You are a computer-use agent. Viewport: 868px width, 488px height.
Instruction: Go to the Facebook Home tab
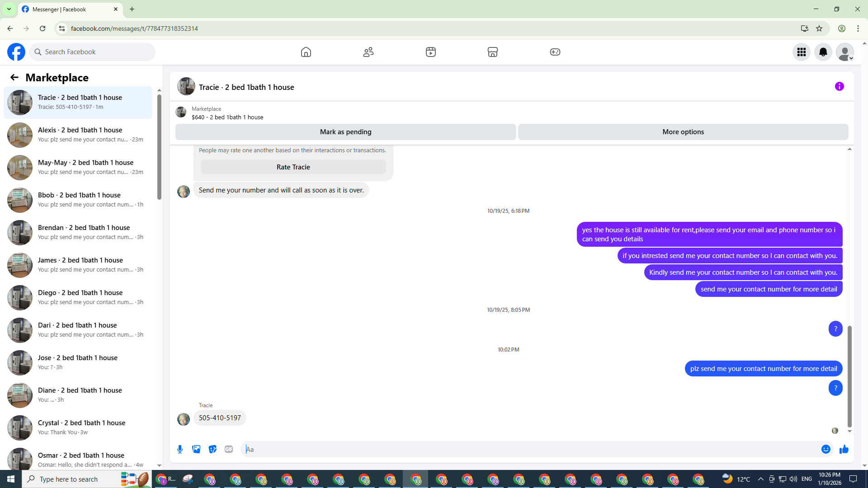pyautogui.click(x=306, y=52)
